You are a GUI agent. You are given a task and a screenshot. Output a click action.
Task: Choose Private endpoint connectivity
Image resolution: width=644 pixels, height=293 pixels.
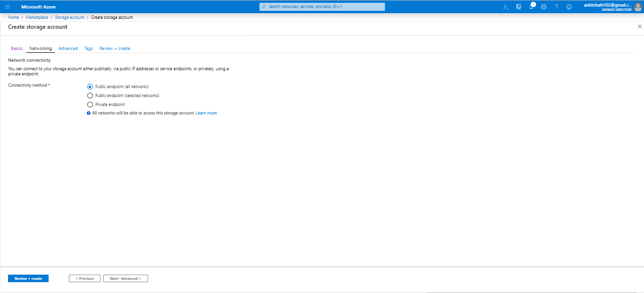pyautogui.click(x=90, y=104)
